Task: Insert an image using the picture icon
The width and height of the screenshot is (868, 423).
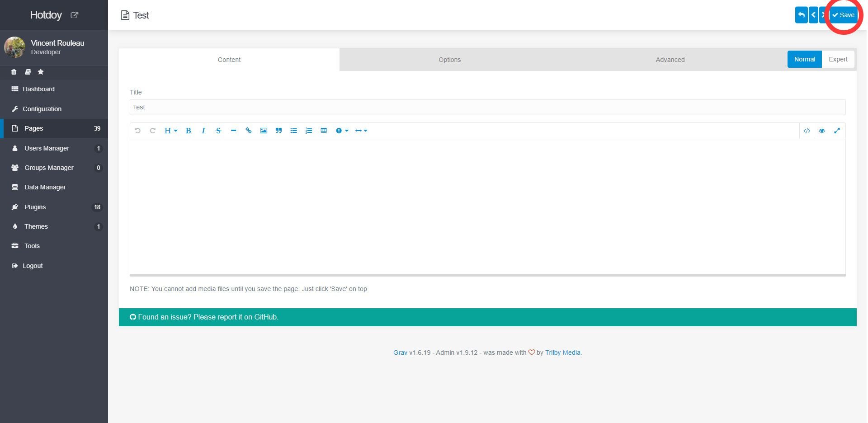Action: tap(264, 131)
